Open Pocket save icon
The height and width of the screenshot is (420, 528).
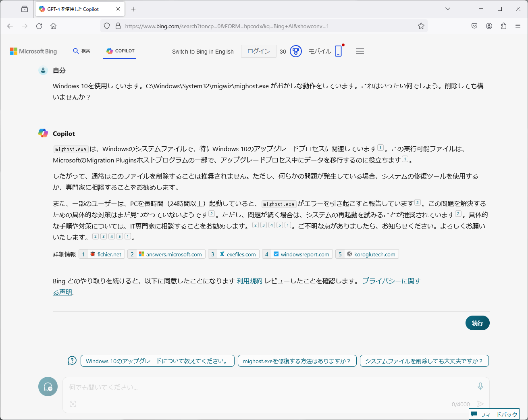tap(474, 26)
